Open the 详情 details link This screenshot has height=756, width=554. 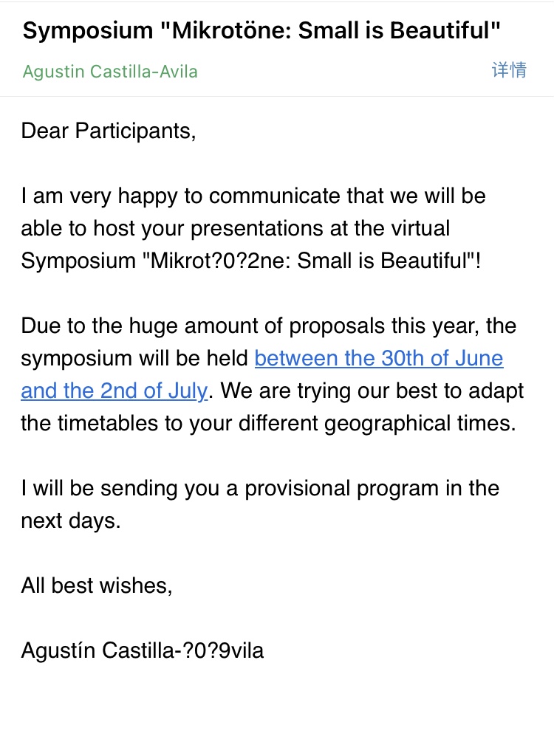(509, 71)
